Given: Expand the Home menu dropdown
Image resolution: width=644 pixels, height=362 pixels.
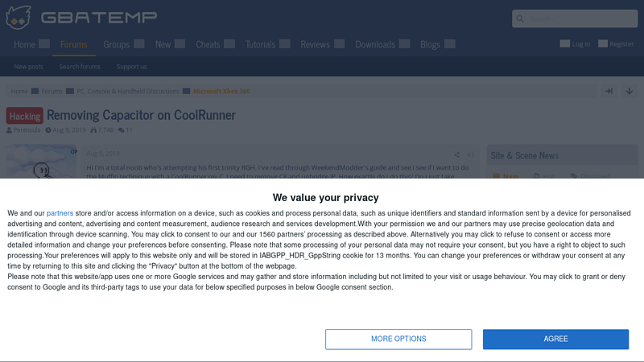Looking at the screenshot, I should coord(44,44).
